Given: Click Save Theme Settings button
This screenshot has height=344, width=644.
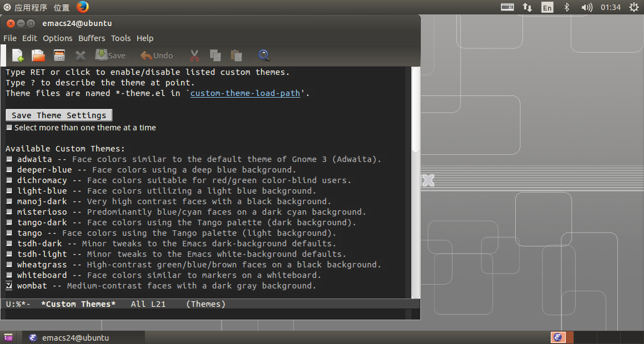Looking at the screenshot, I should [x=59, y=115].
